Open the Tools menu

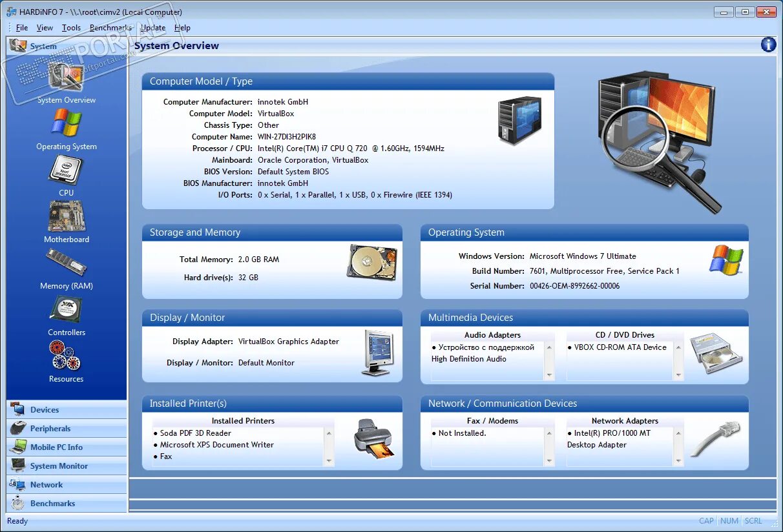tap(71, 28)
